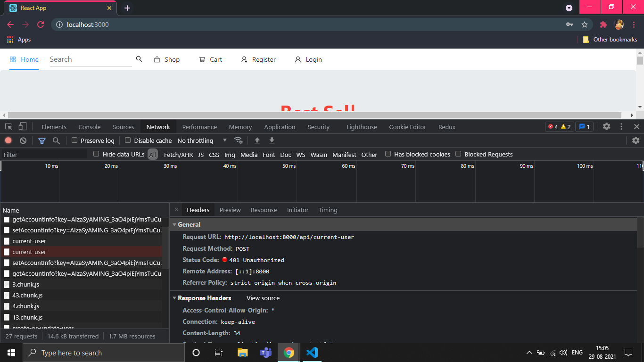This screenshot has width=644, height=362.
Task: Open DevTools customize three-dot menu
Action: tap(621, 126)
